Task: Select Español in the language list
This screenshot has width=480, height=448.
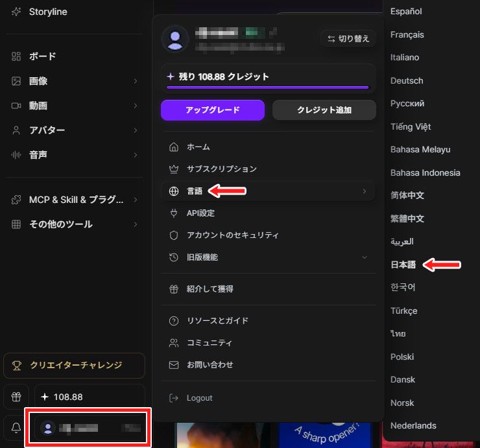Action: pos(406,12)
